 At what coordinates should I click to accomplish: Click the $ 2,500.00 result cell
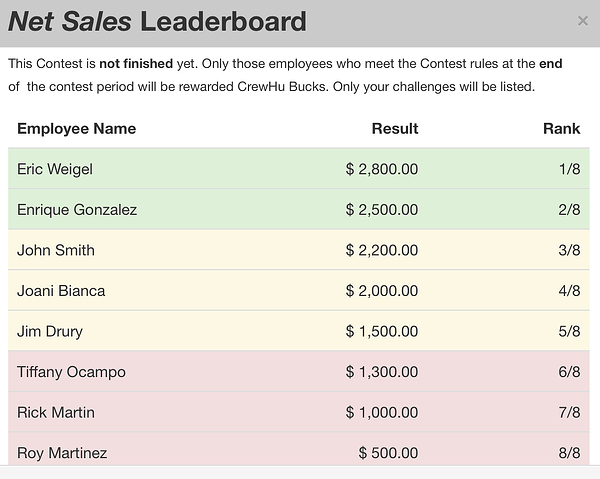[x=382, y=210]
